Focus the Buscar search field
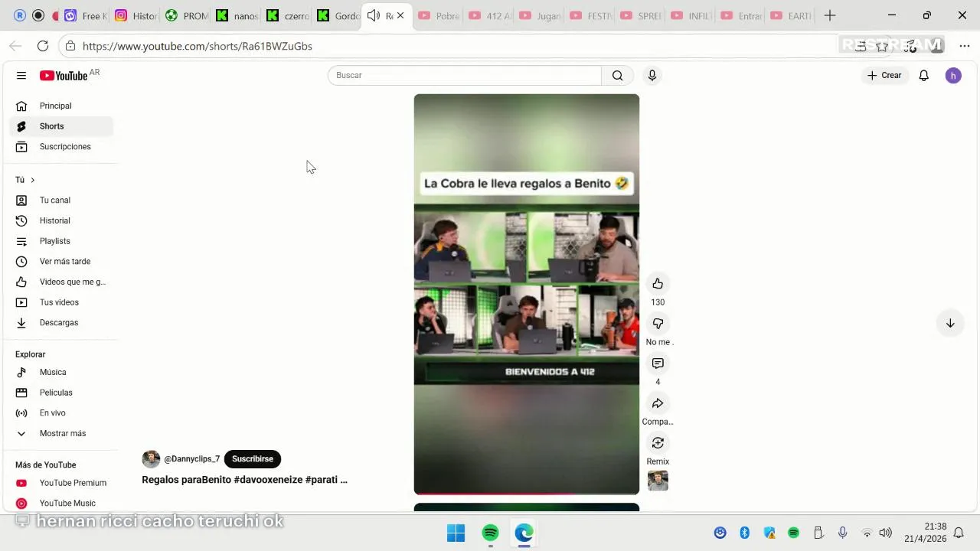The height and width of the screenshot is (551, 980). (465, 75)
